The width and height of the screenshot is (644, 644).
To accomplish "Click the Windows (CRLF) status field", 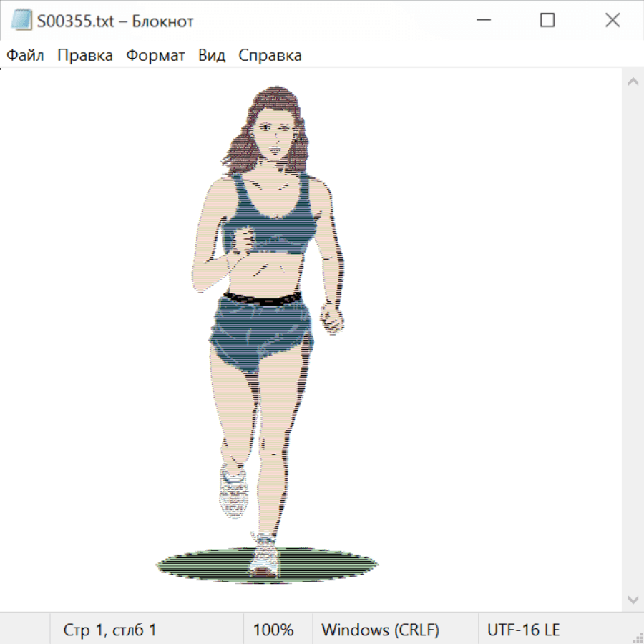I will 380,630.
